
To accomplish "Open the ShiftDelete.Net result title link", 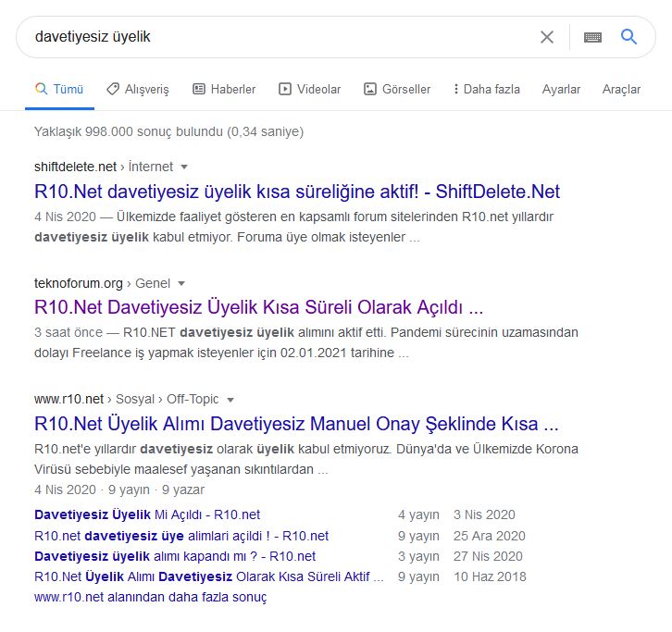I will [x=297, y=192].
